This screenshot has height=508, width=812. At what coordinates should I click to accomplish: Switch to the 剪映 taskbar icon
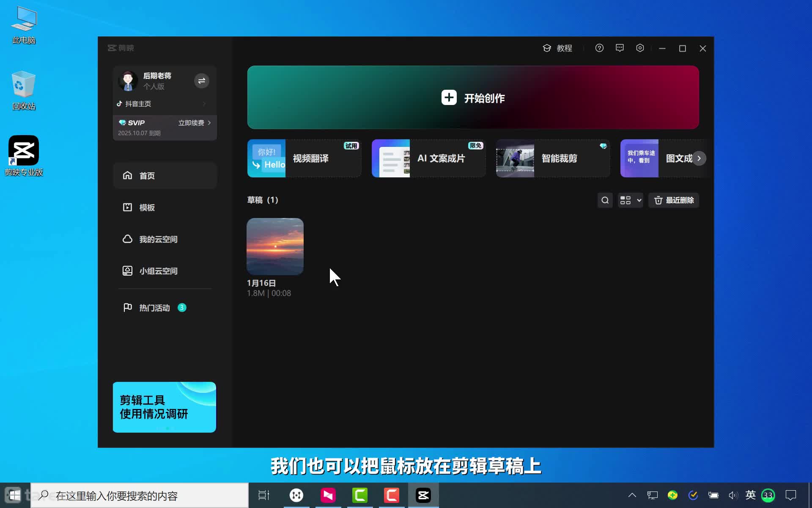pyautogui.click(x=423, y=495)
